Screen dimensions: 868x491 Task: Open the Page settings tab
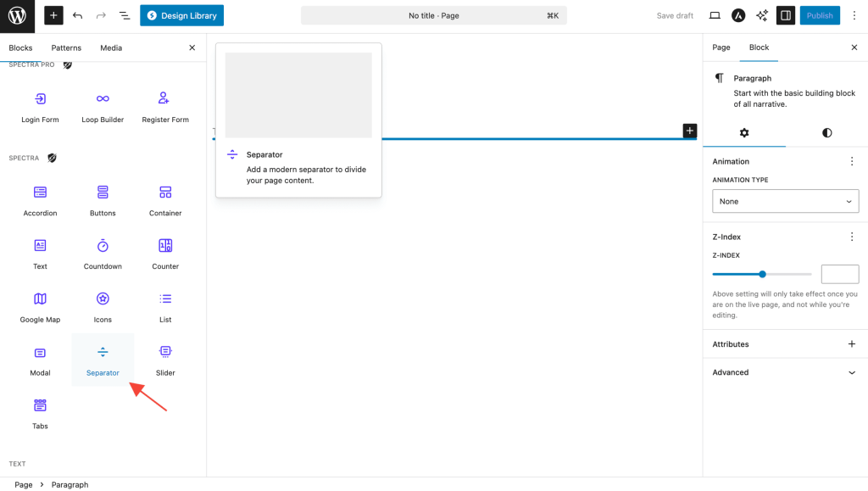721,47
